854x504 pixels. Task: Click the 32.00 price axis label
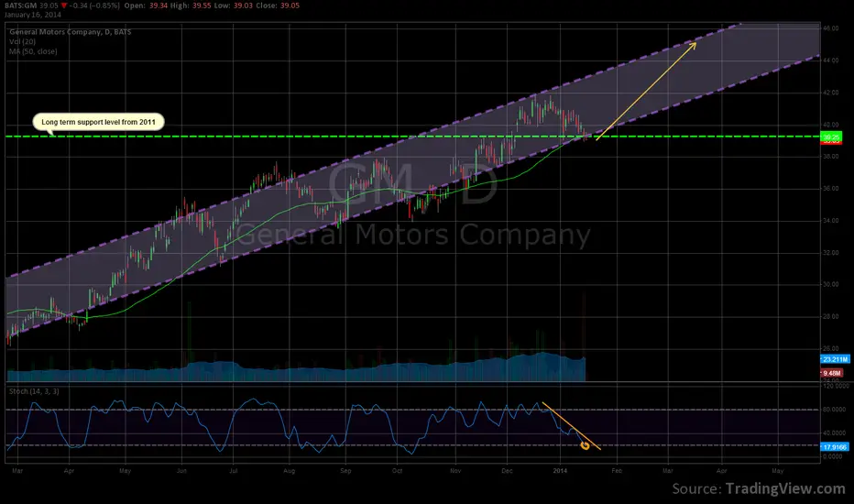[x=831, y=253]
